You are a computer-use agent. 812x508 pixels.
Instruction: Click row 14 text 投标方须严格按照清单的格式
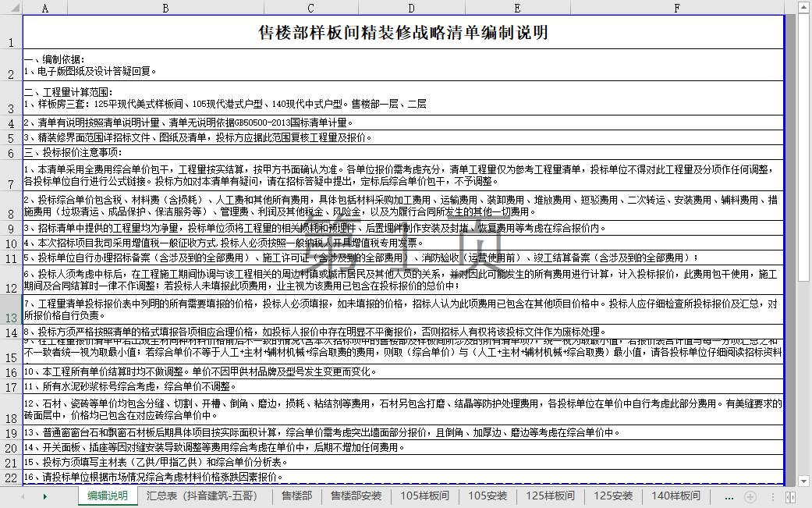pyautogui.click(x=315, y=332)
